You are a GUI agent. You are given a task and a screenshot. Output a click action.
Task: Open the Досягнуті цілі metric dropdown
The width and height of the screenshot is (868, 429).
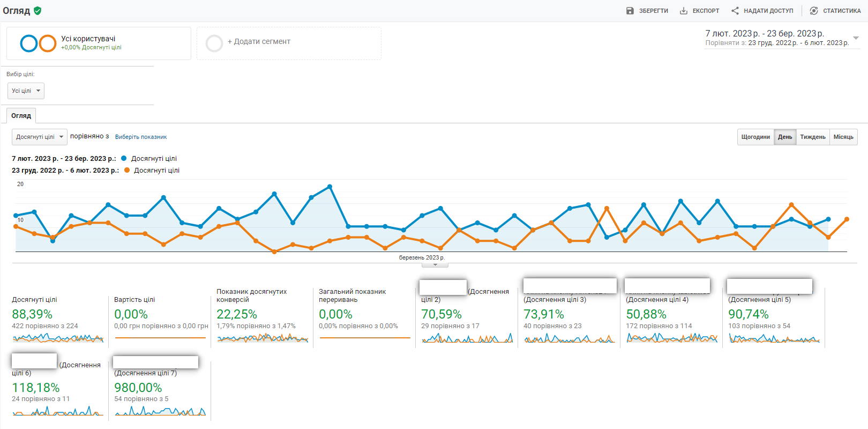(x=40, y=137)
